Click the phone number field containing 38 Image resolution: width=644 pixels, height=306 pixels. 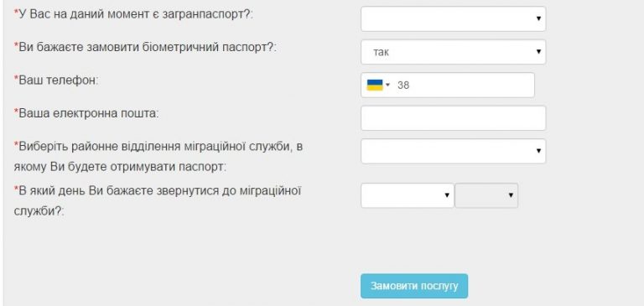point(448,85)
